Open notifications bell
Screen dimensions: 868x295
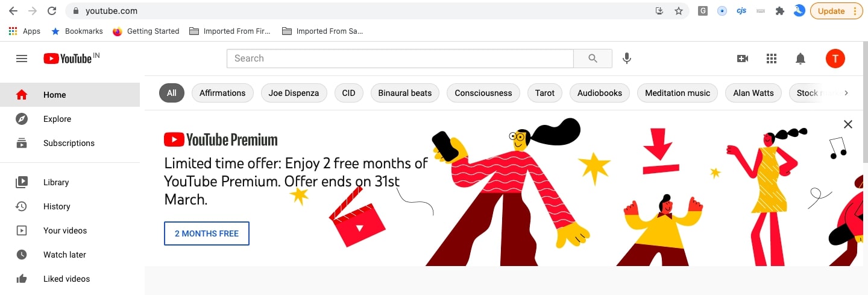tap(800, 59)
